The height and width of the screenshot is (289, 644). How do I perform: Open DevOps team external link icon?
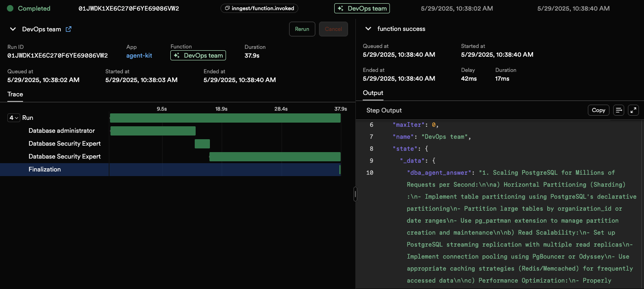[69, 29]
